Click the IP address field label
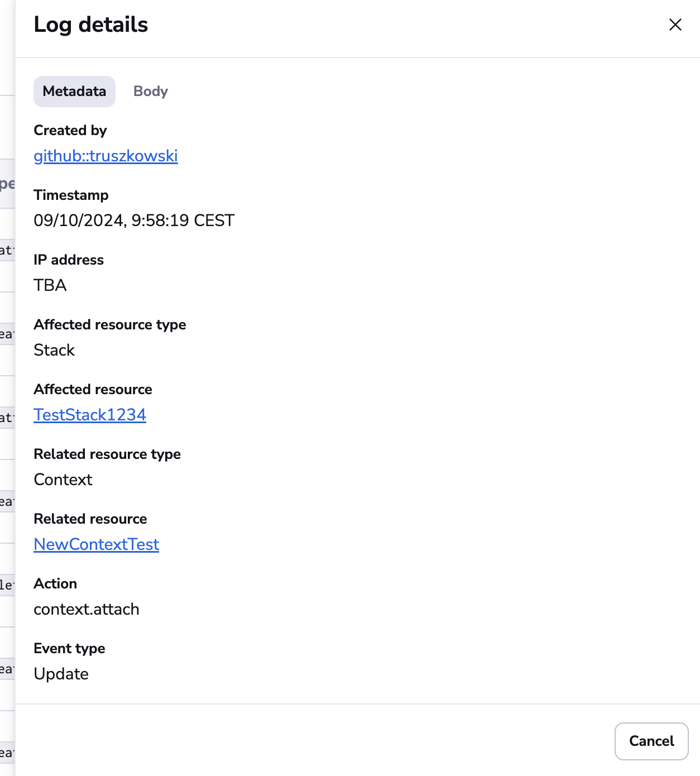This screenshot has width=700, height=776. click(x=69, y=260)
